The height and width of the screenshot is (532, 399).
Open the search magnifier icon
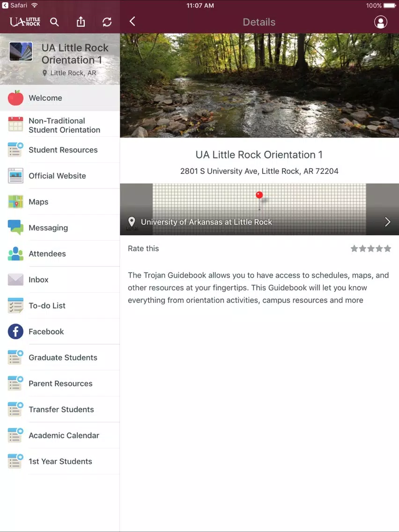54,22
